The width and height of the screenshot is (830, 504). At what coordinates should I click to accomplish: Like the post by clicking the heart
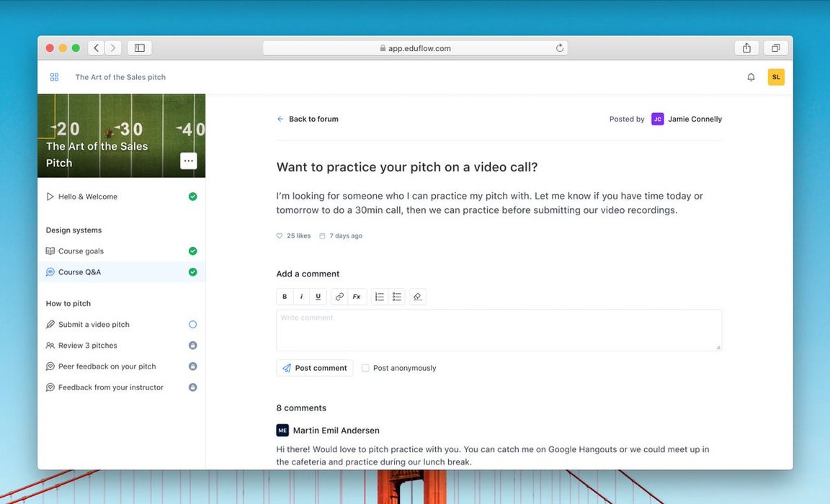[279, 235]
